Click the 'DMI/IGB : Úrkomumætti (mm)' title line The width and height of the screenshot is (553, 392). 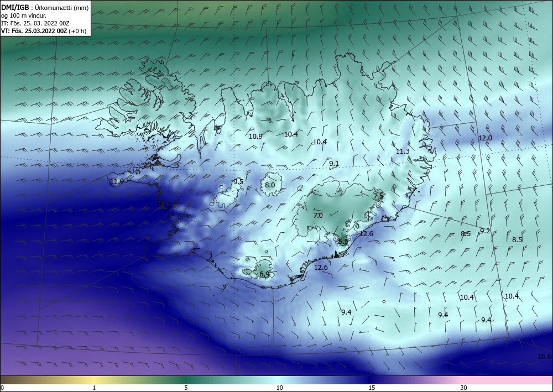click(45, 7)
